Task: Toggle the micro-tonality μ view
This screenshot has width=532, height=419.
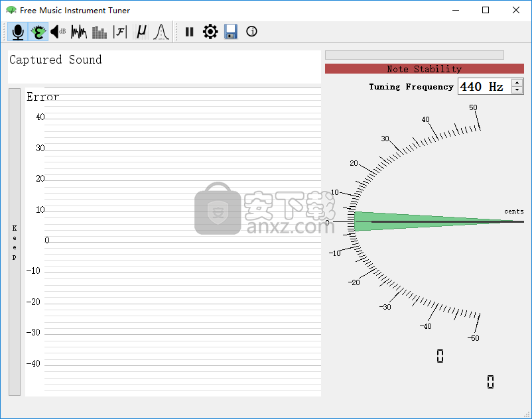Action: [x=141, y=32]
